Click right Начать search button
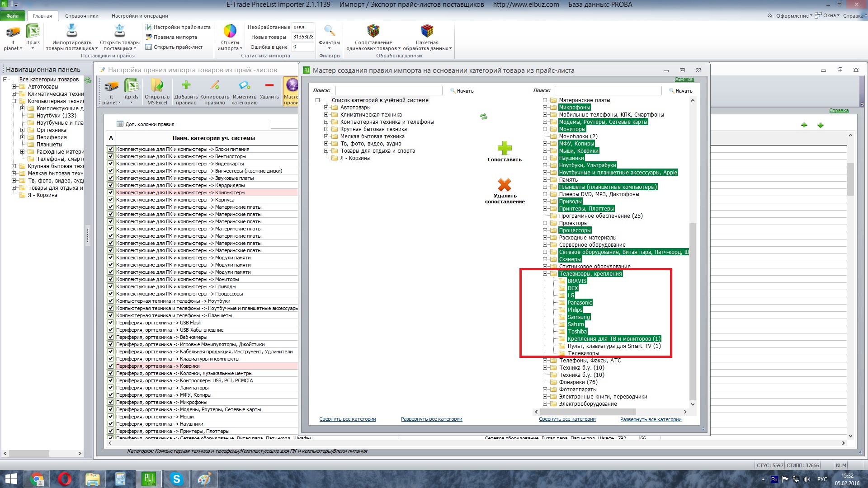Image resolution: width=868 pixels, height=488 pixels. tap(681, 91)
